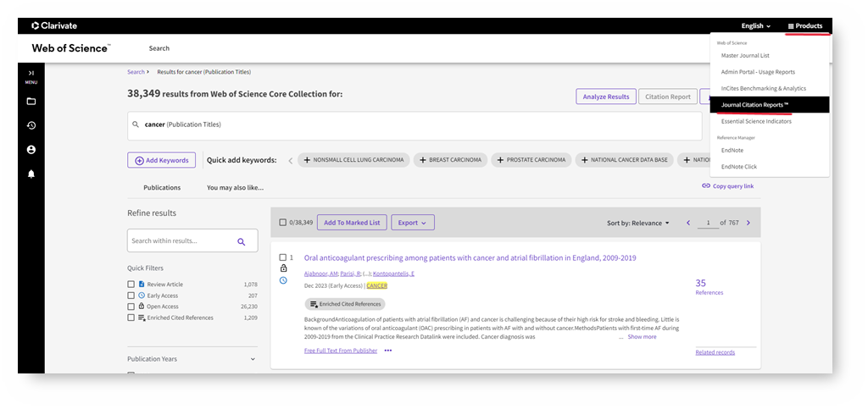Go to the next results page arrow
Screen dimensions: 868x409
pos(748,224)
